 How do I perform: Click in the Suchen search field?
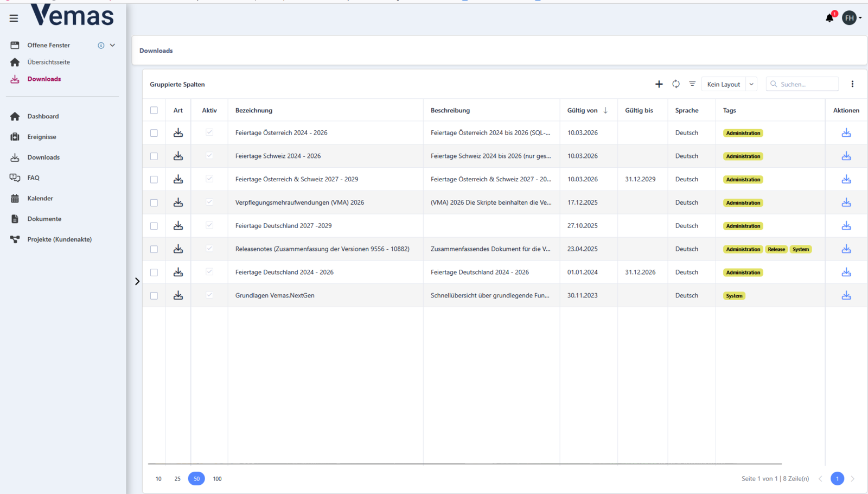coord(802,84)
